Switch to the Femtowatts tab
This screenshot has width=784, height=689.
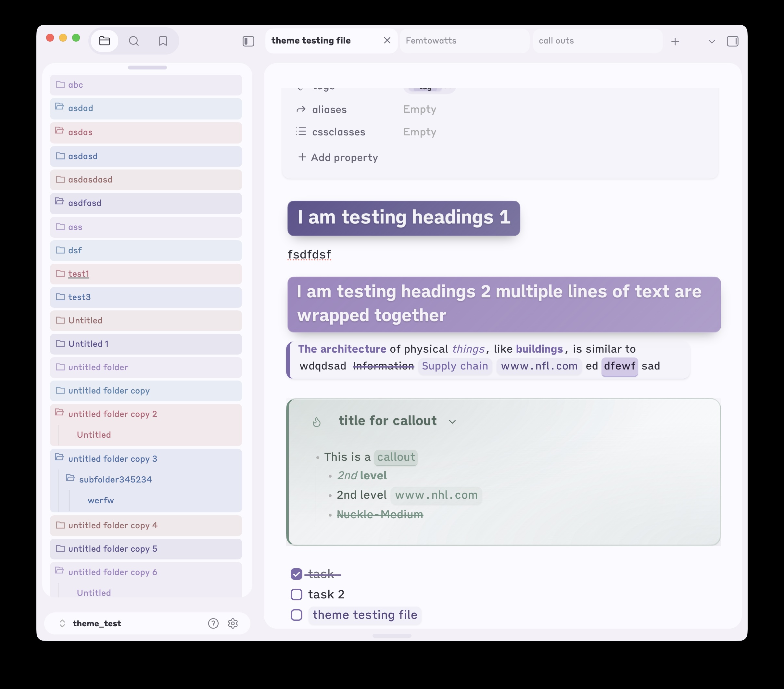464,41
